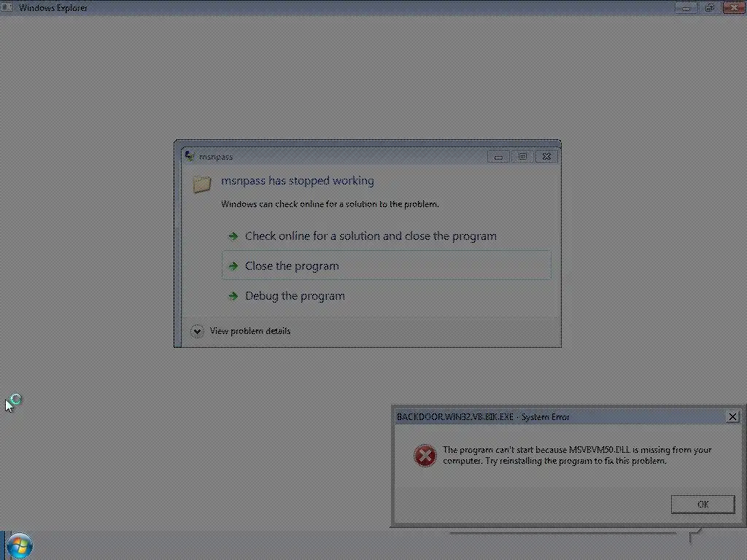Click the msnpass title bar icon
The image size is (747, 560).
point(189,156)
